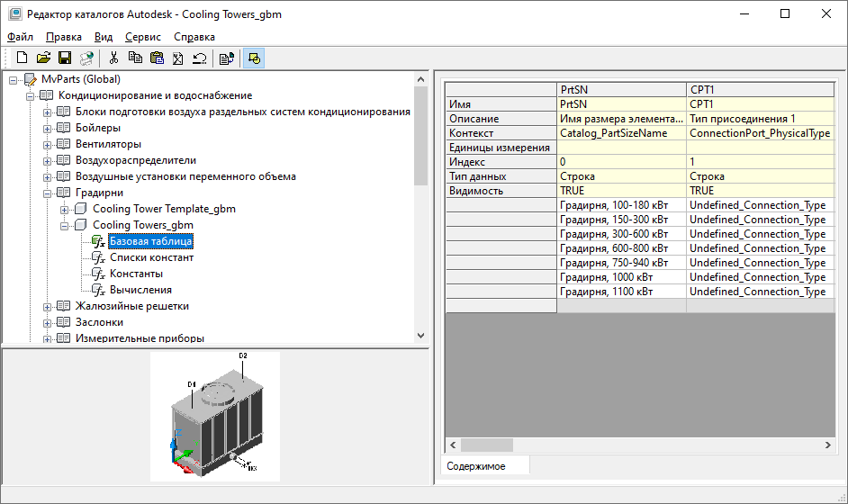Viewport: 848px width, 504px height.
Task: Click the table horizontal scroll right arrow
Action: tap(828, 445)
